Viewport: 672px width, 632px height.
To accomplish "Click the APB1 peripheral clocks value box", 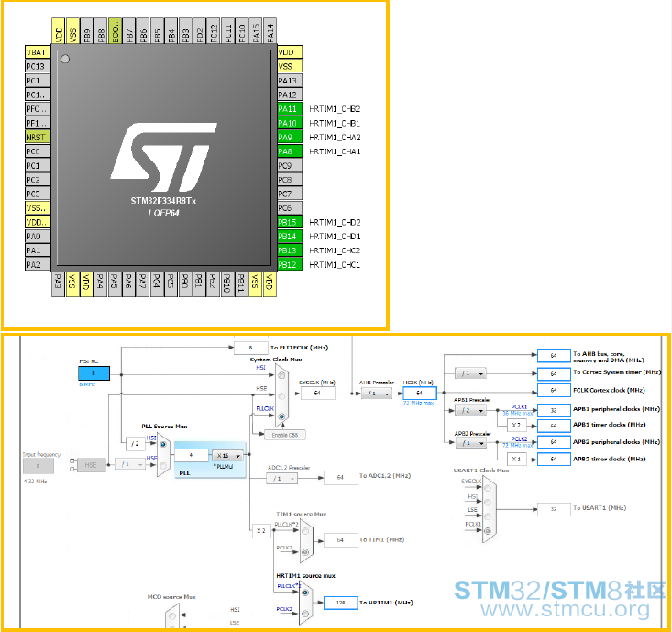I will 554,410.
